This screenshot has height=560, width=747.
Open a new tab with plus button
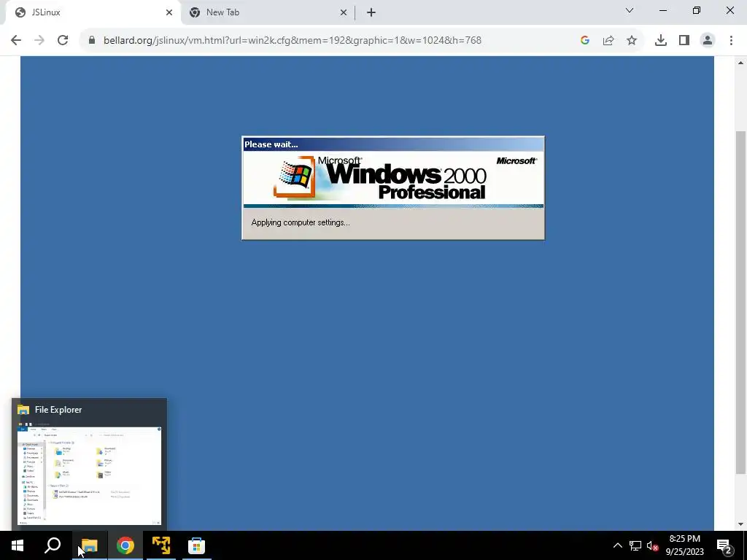[x=371, y=13]
